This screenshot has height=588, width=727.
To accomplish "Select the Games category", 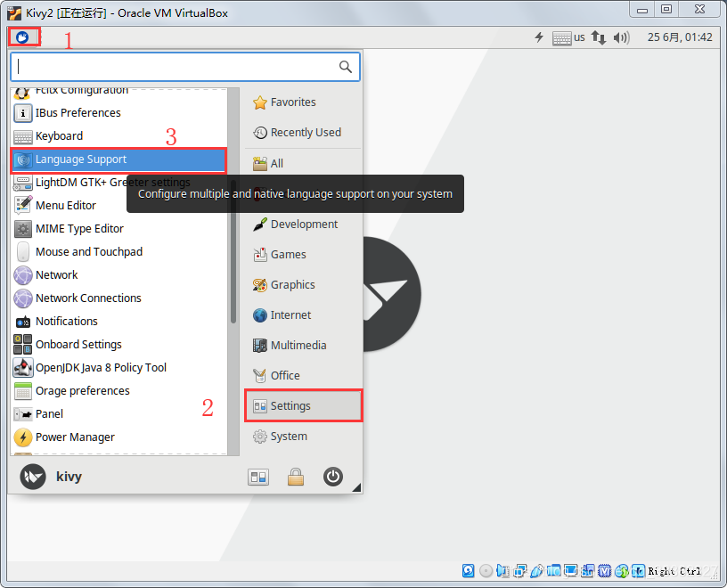I will point(303,255).
